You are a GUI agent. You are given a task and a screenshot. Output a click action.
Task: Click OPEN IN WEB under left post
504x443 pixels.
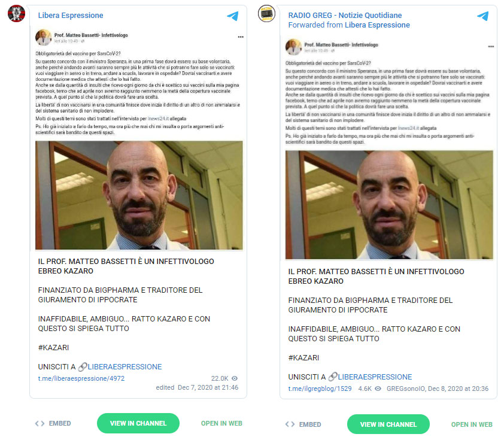tap(221, 423)
